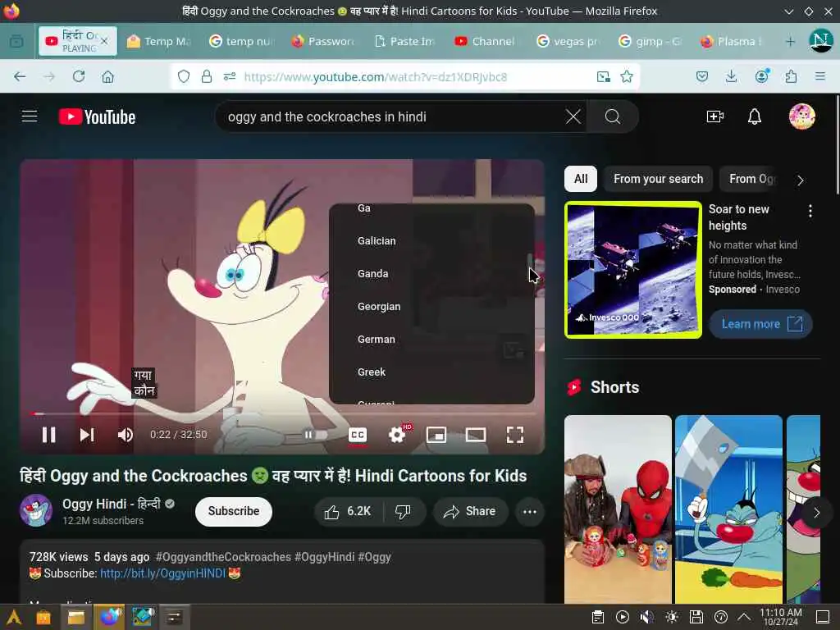Choose Galician in the language list
The image size is (840, 630).
click(377, 241)
